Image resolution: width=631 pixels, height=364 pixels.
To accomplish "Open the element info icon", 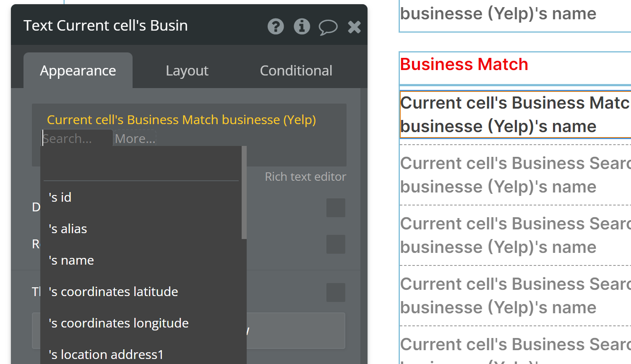I will 302,27.
